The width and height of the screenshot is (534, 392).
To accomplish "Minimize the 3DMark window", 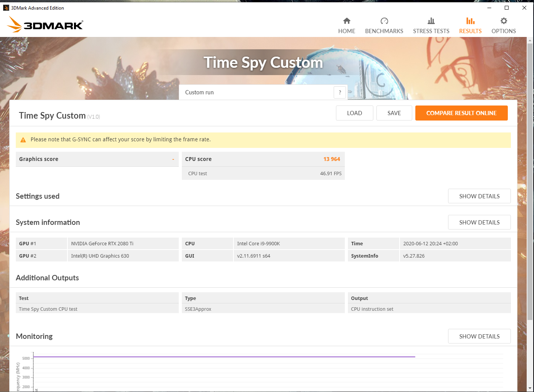I will click(489, 8).
